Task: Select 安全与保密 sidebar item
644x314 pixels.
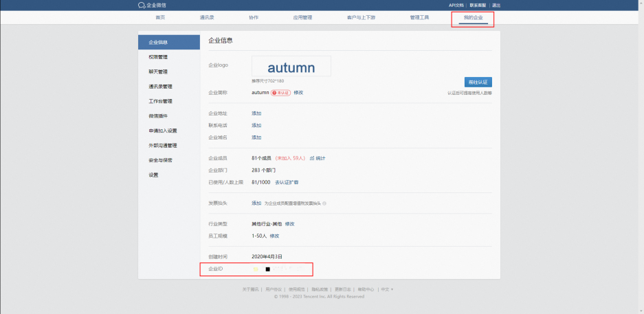Action: 160,160
